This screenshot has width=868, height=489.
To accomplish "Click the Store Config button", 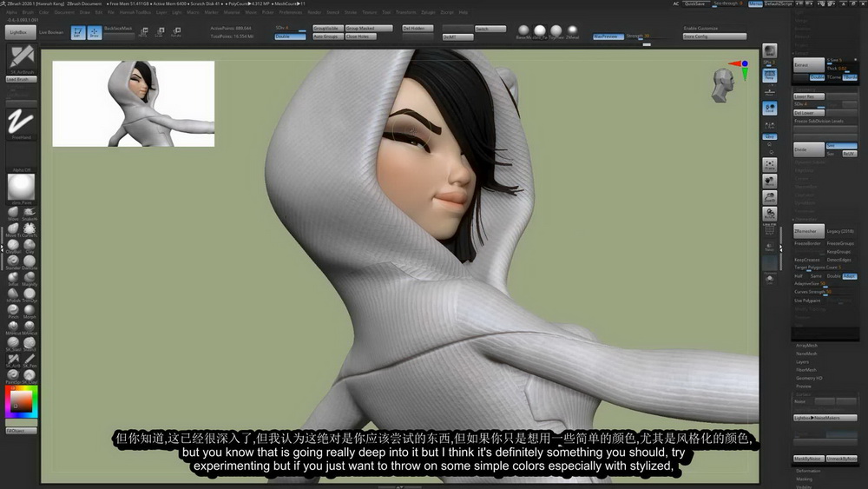I will [714, 36].
